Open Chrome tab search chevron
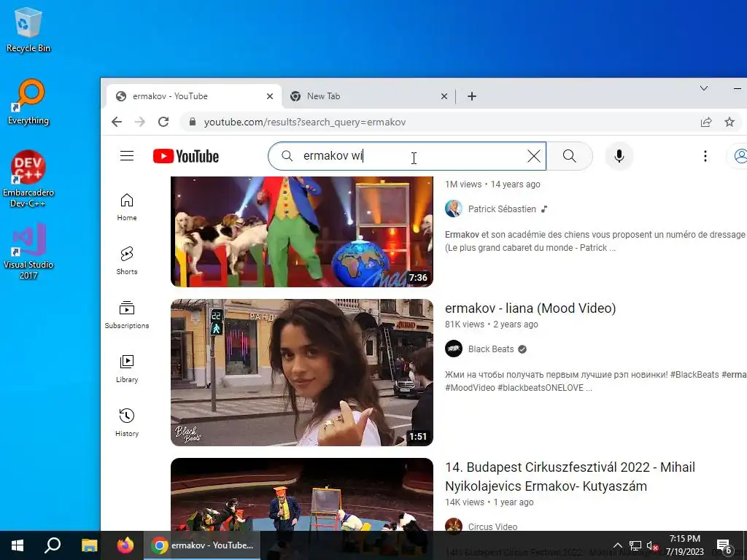The height and width of the screenshot is (560, 747). coord(704,88)
